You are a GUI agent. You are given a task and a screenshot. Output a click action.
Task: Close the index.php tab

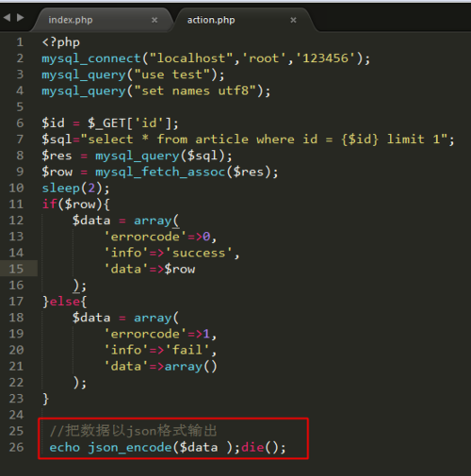point(154,20)
